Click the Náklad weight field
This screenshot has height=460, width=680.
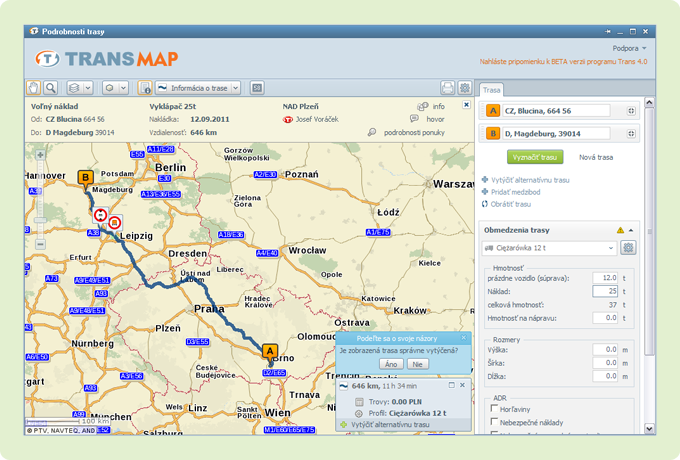coord(605,291)
